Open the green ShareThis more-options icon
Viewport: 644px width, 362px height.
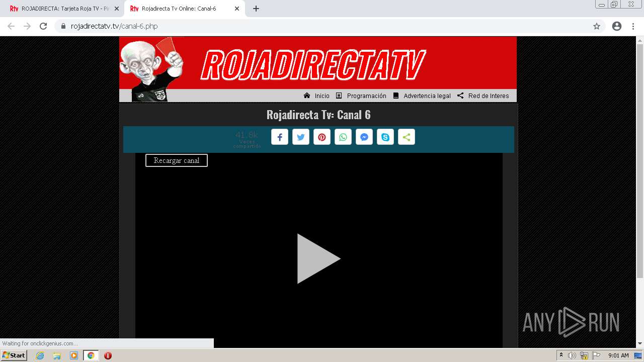click(407, 137)
